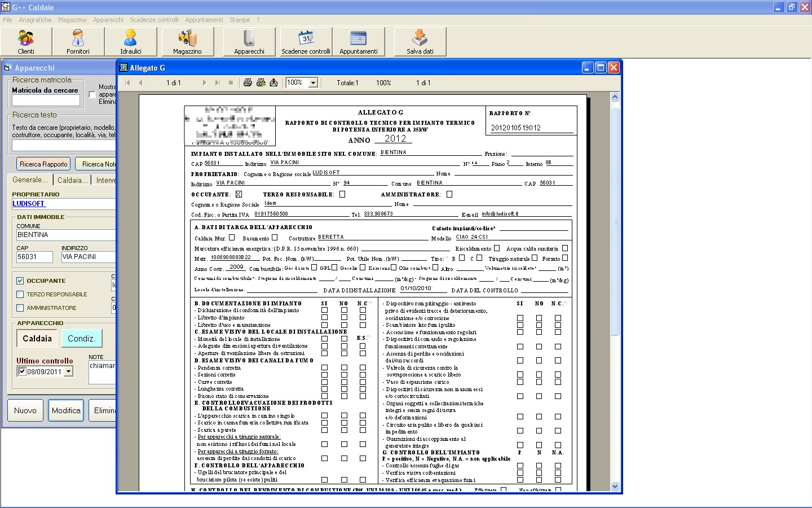Toggle the Mostra apparecchi checkbox
The image size is (812, 508).
pyautogui.click(x=92, y=94)
